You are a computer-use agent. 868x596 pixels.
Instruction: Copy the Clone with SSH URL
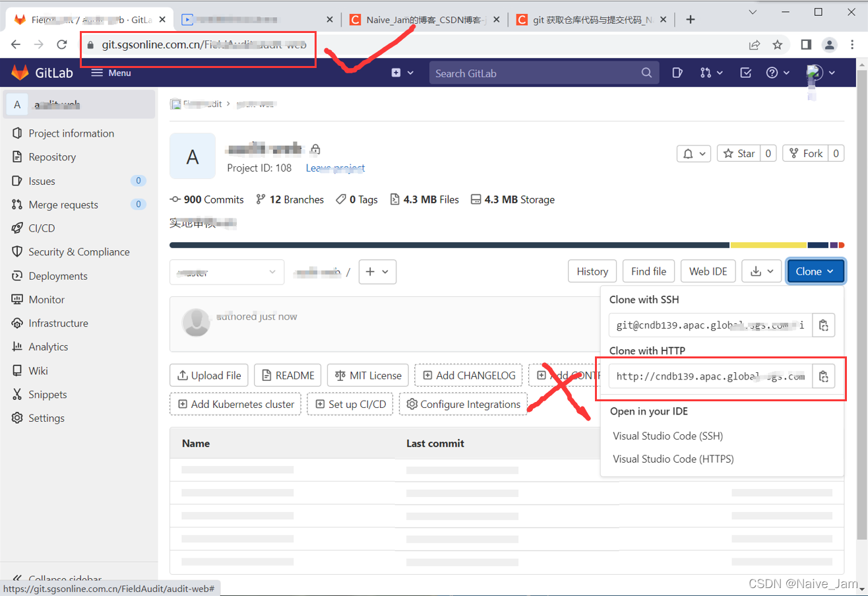point(823,325)
